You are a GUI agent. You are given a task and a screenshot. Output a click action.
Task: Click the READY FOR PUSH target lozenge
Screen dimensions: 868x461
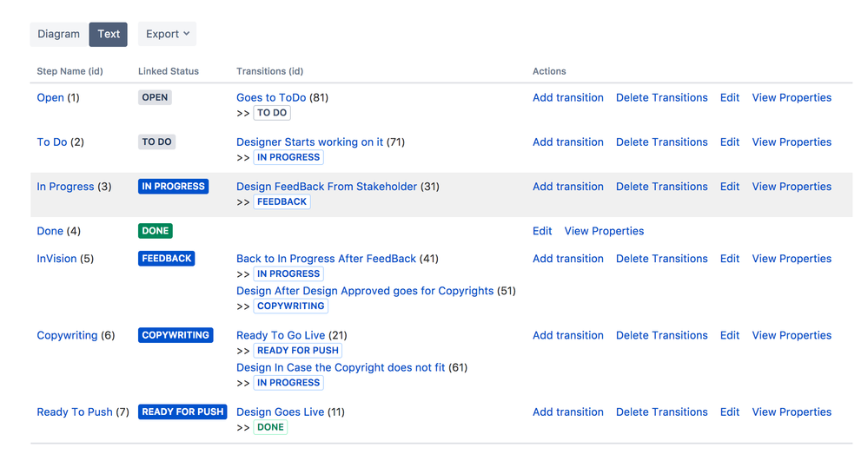pos(298,351)
